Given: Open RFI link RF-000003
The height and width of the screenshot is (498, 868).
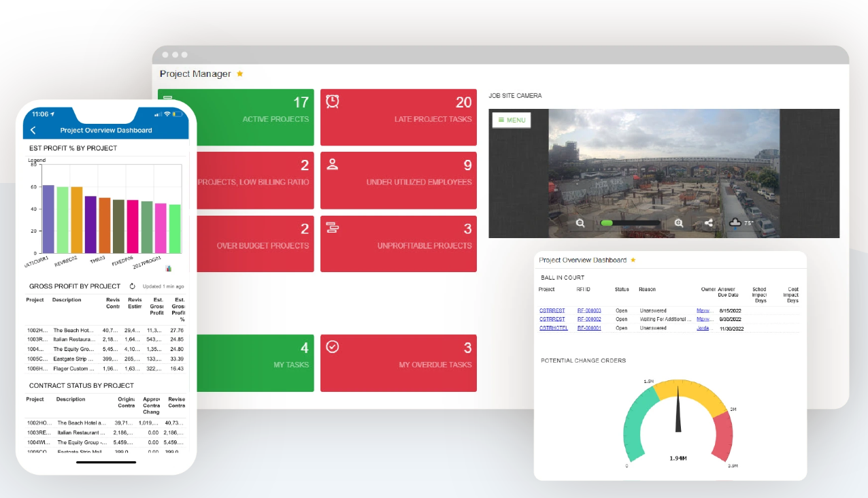Looking at the screenshot, I should click(589, 310).
